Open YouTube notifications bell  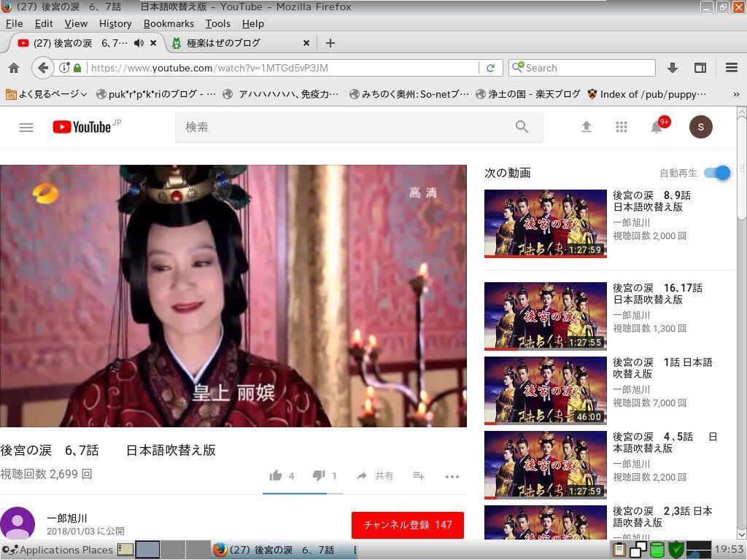657,126
